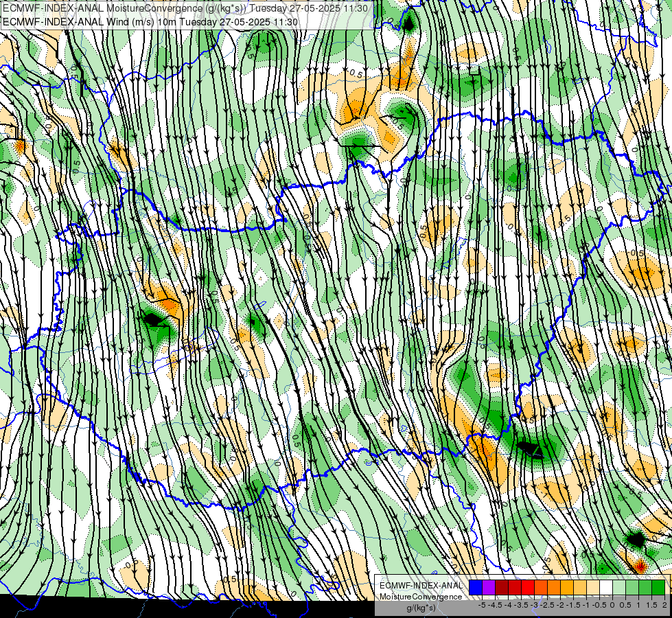Screen dimensions: 672x618
Task: Click the light green swatch between 0.5 and 1
Action: [633, 588]
